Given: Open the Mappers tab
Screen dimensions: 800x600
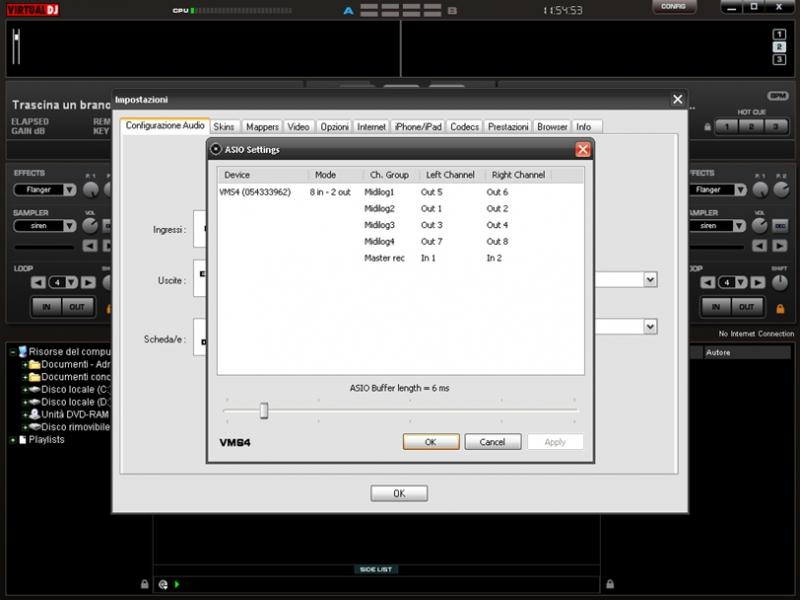Looking at the screenshot, I should (x=262, y=127).
